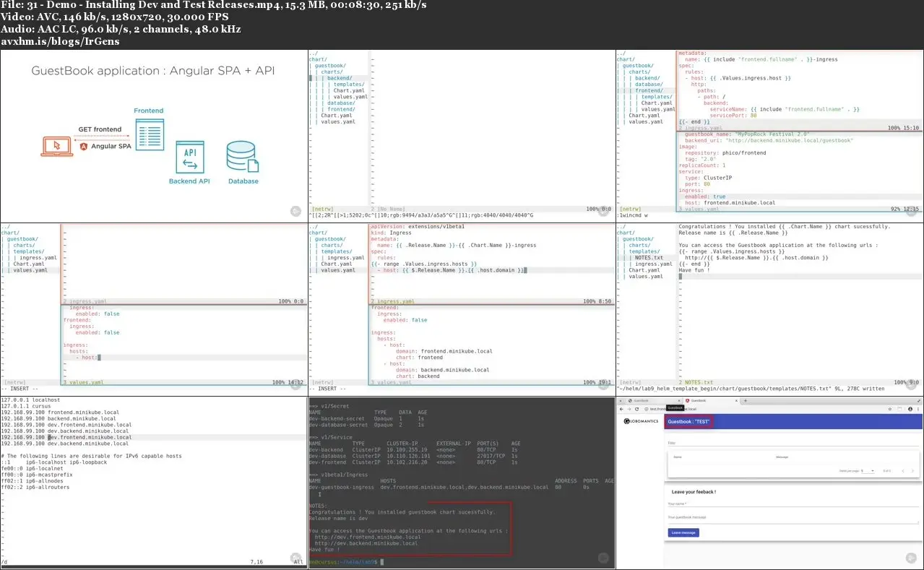
Task: Click 'kind: Ingress' line in ingress.yaml
Action: [x=389, y=233]
